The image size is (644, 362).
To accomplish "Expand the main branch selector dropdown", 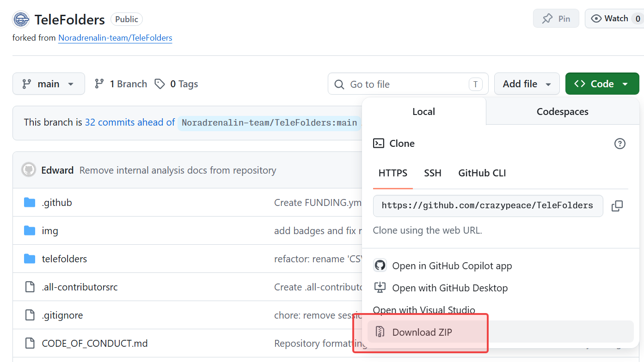I will point(49,84).
